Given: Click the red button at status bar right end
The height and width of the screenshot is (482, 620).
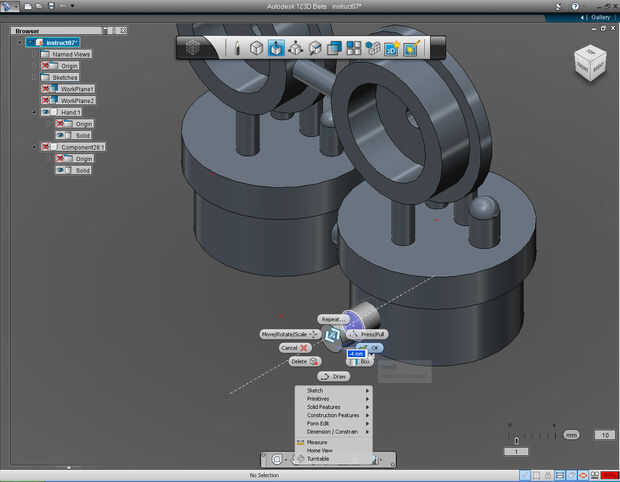Looking at the screenshot, I should coord(609,475).
